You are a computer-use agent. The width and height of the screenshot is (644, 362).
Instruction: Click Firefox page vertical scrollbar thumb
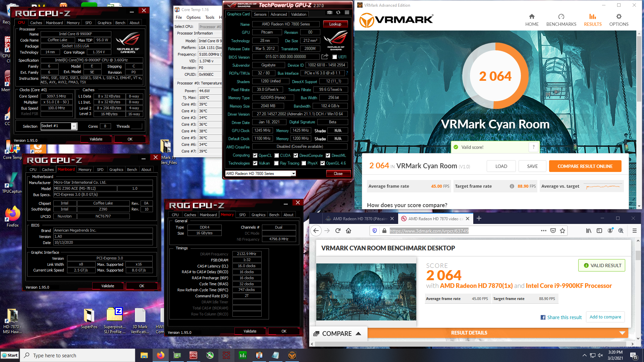(638, 255)
